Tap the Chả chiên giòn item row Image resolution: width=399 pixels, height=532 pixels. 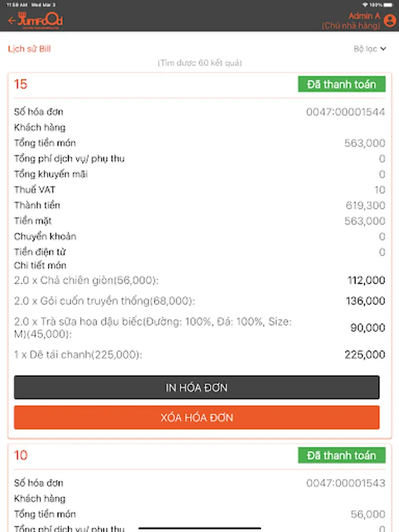tap(86, 280)
